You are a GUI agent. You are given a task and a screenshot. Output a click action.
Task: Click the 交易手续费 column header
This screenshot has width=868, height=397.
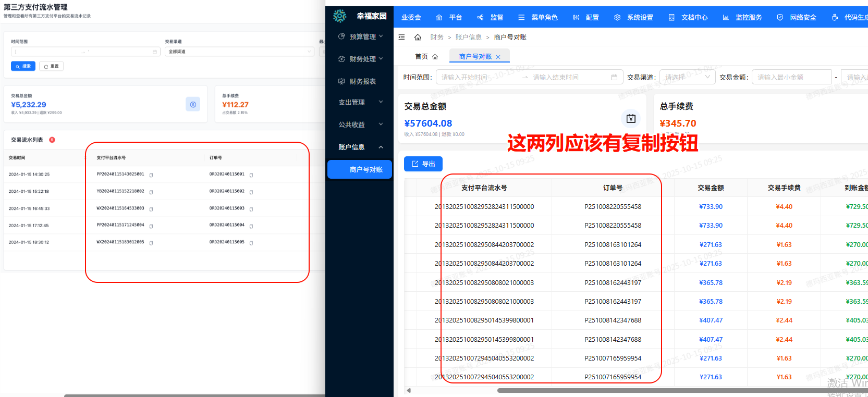(x=784, y=188)
